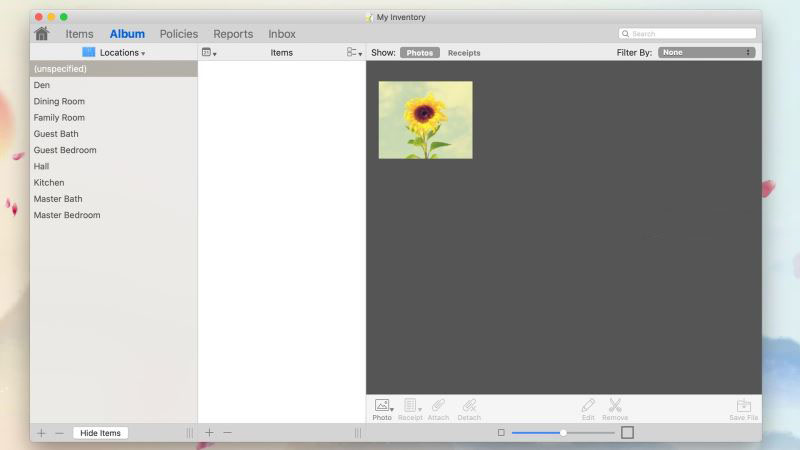Open the Inbox tab
This screenshot has width=800, height=450.
click(282, 34)
